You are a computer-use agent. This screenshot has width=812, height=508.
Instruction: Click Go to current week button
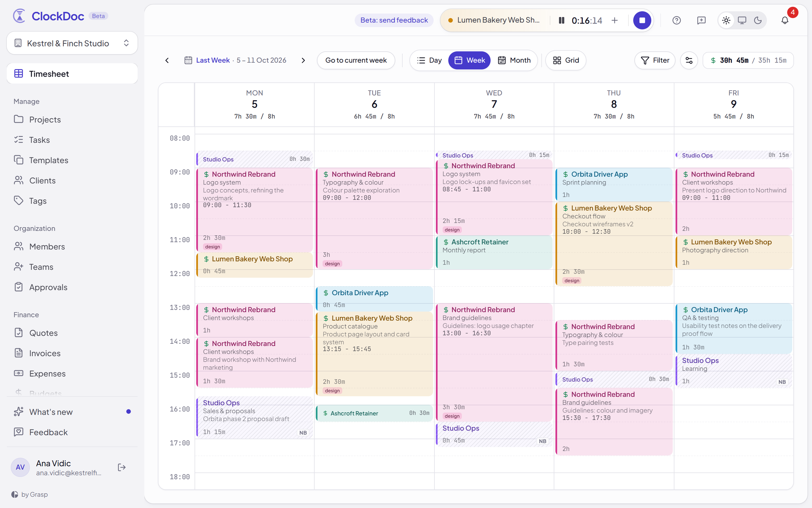click(356, 60)
